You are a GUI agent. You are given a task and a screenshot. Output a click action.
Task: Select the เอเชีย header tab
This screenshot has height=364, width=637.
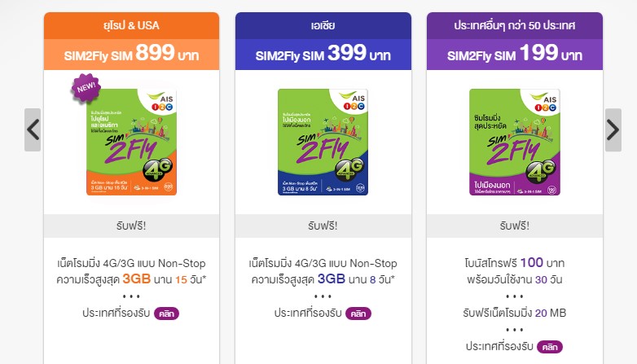(x=323, y=25)
